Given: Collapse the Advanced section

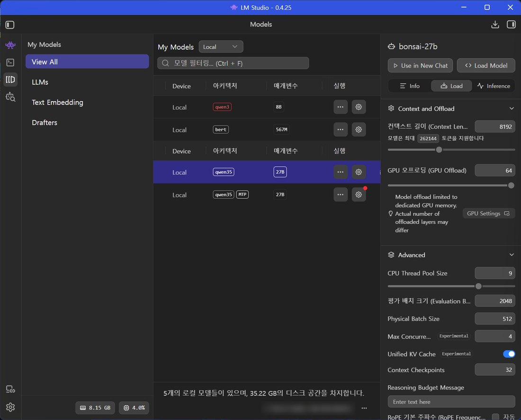Looking at the screenshot, I should click(x=512, y=255).
